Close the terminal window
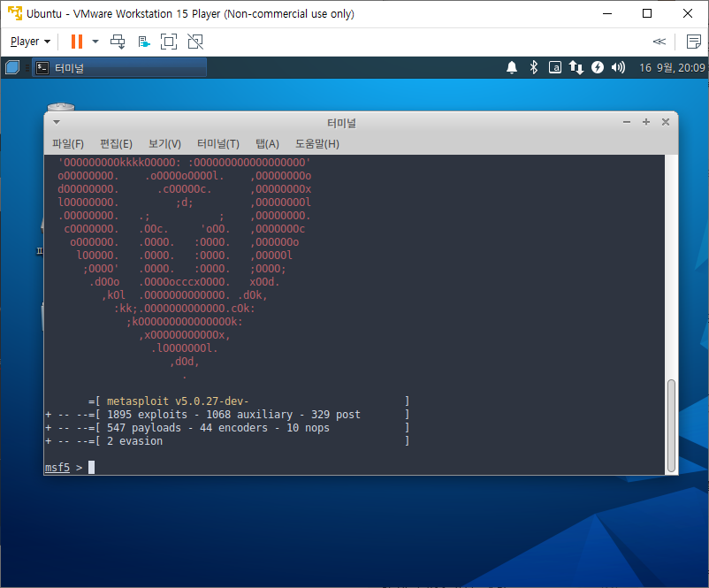The image size is (709, 588). pos(666,122)
